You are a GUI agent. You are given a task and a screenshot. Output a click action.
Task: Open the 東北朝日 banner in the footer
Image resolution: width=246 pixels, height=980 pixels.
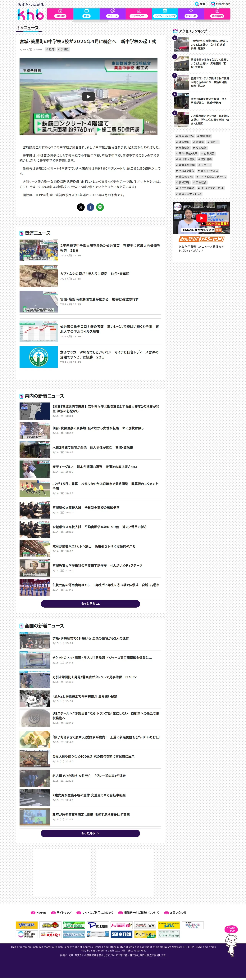(x=98, y=925)
